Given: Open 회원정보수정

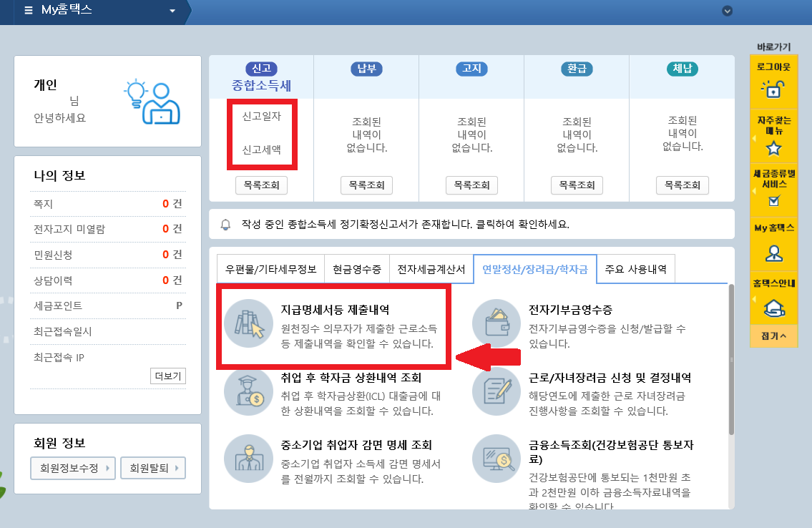Looking at the screenshot, I should coord(73,468).
